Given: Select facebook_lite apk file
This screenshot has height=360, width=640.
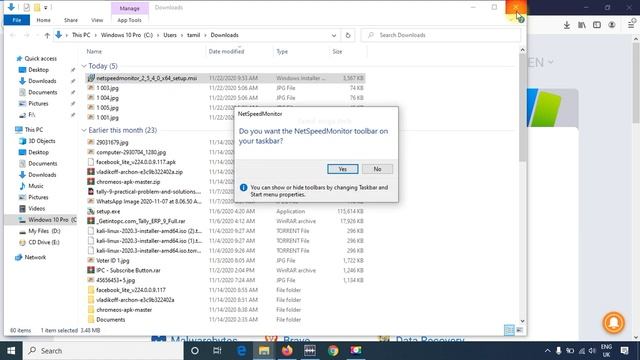Looking at the screenshot, I should point(136,162).
